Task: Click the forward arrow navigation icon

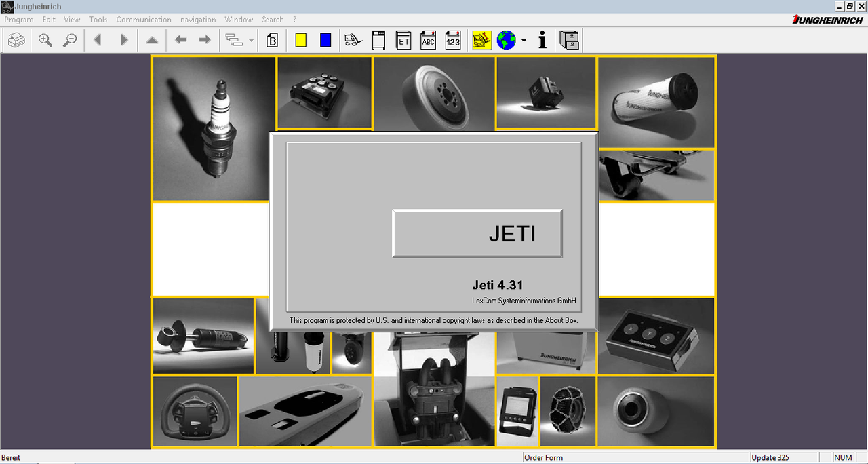Action: (x=205, y=41)
